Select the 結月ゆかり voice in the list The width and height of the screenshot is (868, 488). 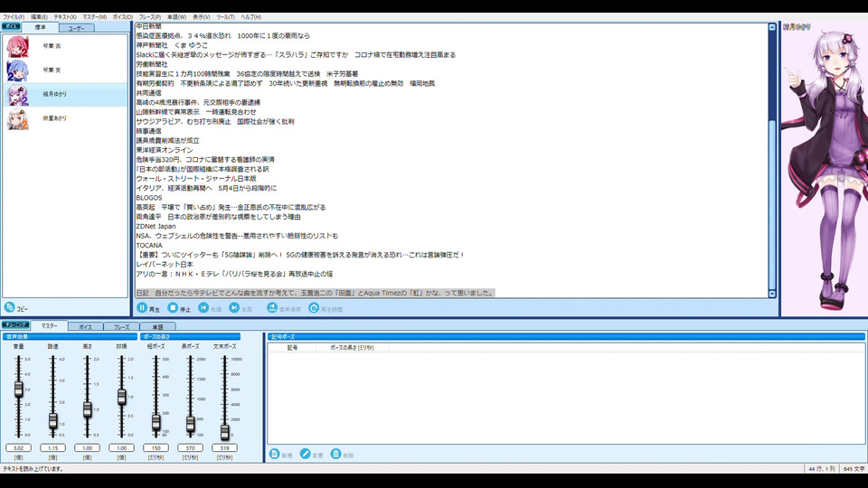pos(65,95)
